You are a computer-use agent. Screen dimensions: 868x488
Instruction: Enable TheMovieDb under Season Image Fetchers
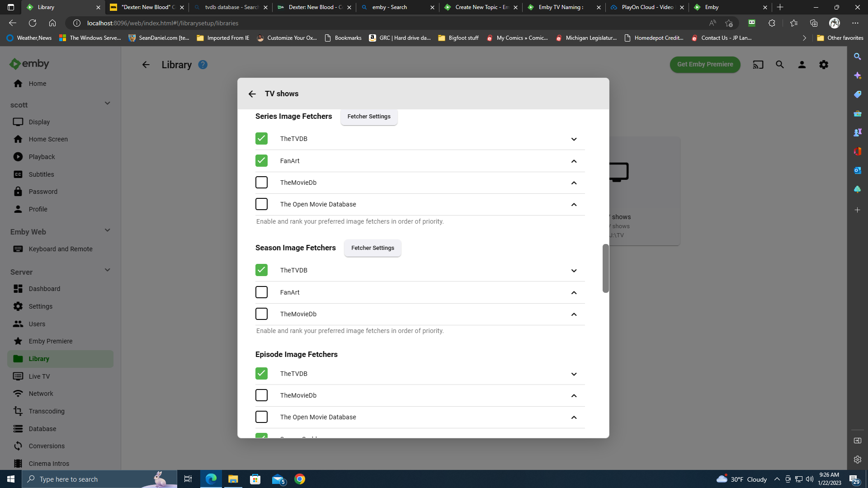[261, 314]
